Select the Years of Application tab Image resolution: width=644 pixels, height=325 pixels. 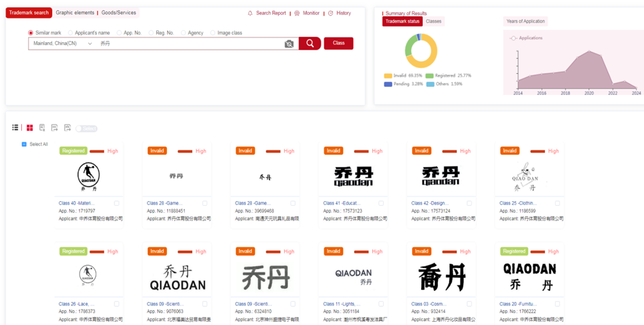pos(525,21)
